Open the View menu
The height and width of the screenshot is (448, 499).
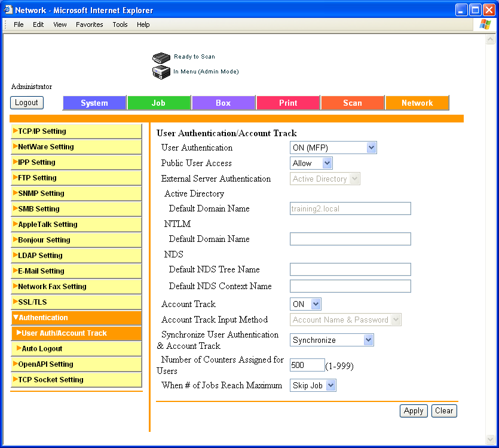[60, 24]
